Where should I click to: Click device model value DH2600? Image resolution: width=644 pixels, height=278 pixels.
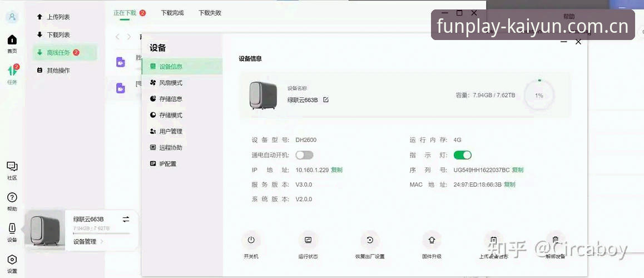(x=306, y=140)
